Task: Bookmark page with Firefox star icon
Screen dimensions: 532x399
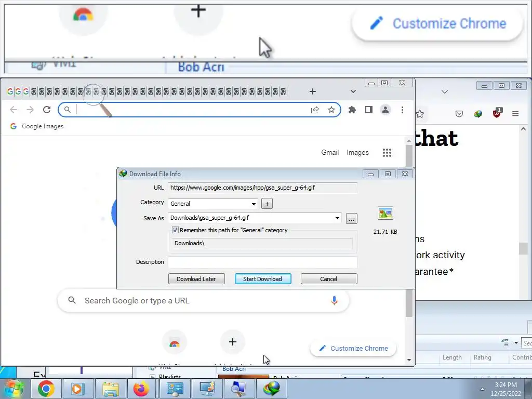Action: click(x=420, y=114)
